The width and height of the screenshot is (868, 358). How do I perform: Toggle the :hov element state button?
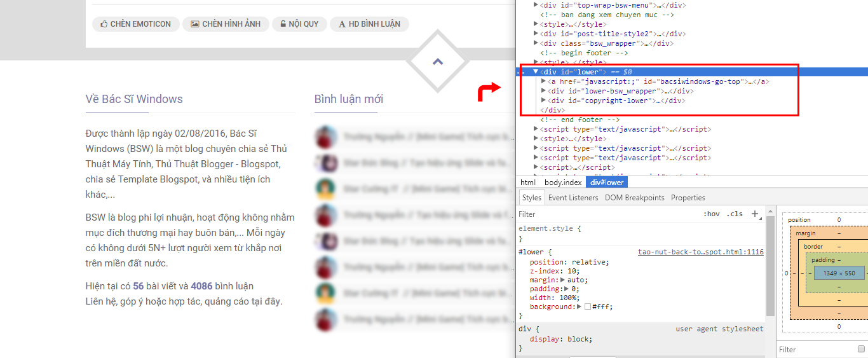pyautogui.click(x=711, y=214)
